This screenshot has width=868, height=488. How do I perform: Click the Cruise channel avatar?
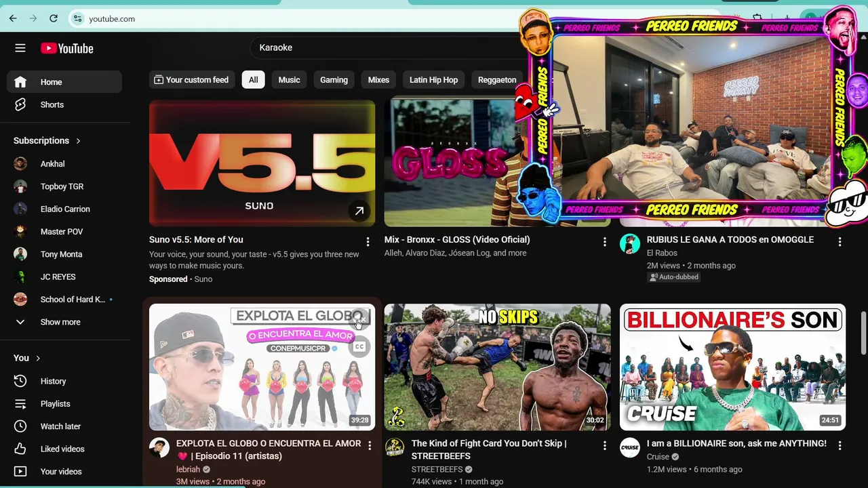tap(630, 448)
